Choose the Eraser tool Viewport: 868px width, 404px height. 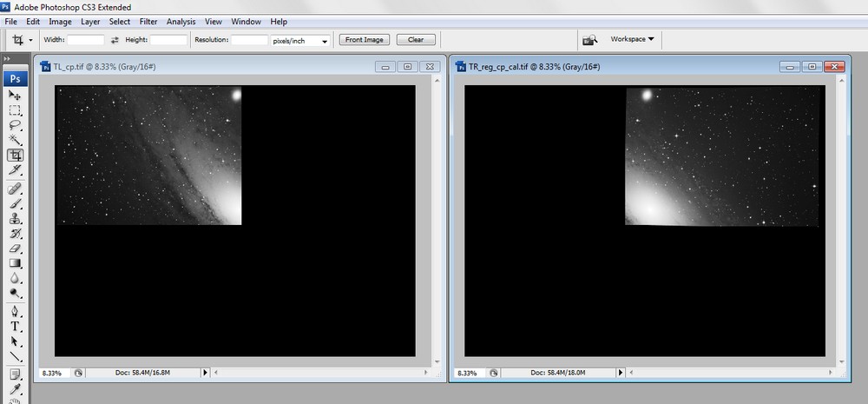click(x=15, y=248)
